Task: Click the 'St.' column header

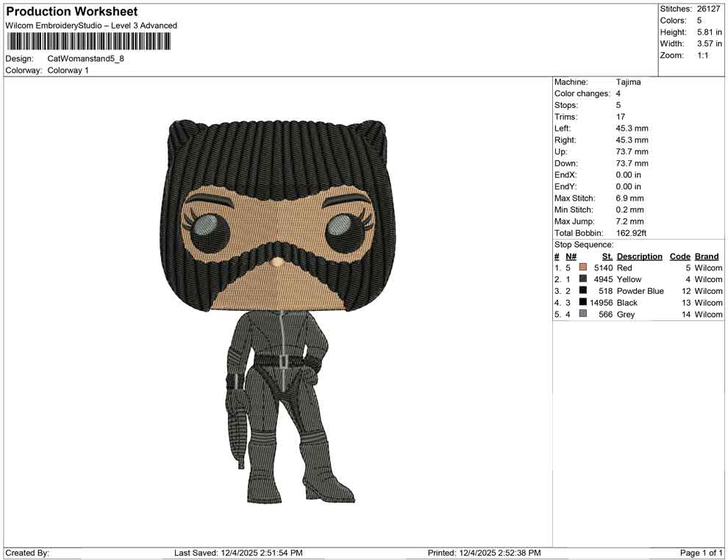Action: [x=607, y=256]
